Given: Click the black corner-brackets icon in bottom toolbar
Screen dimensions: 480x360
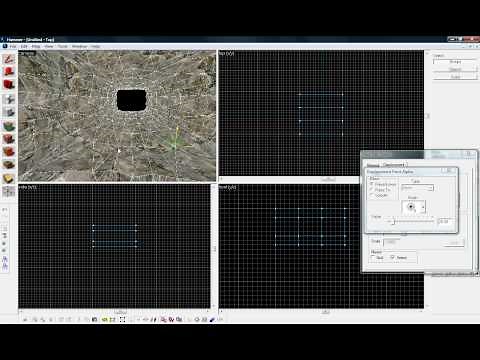Looking at the screenshot, I should pyautogui.click(x=122, y=319).
